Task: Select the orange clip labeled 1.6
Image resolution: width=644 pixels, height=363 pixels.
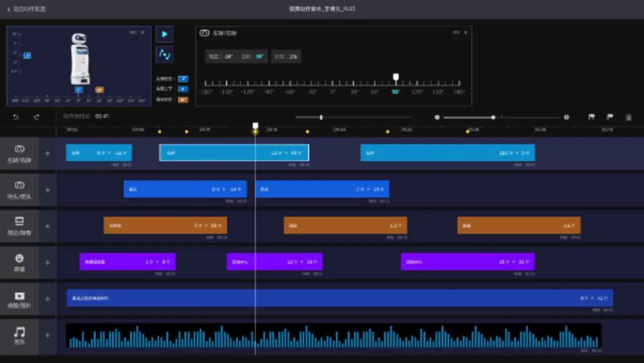Action: (x=519, y=225)
